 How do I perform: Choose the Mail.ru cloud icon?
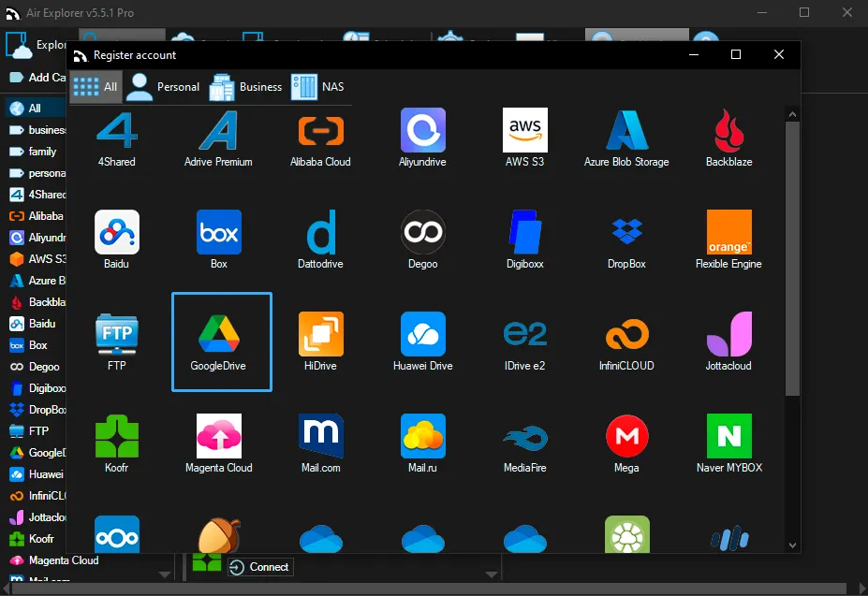423,436
